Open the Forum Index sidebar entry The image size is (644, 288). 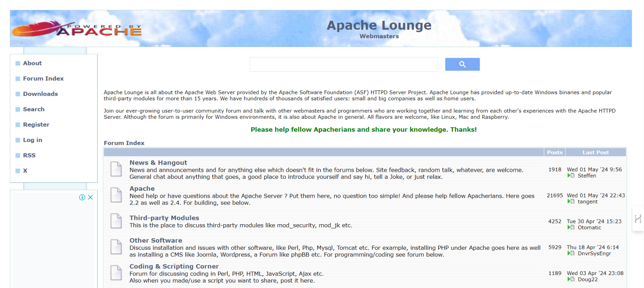tap(44, 78)
